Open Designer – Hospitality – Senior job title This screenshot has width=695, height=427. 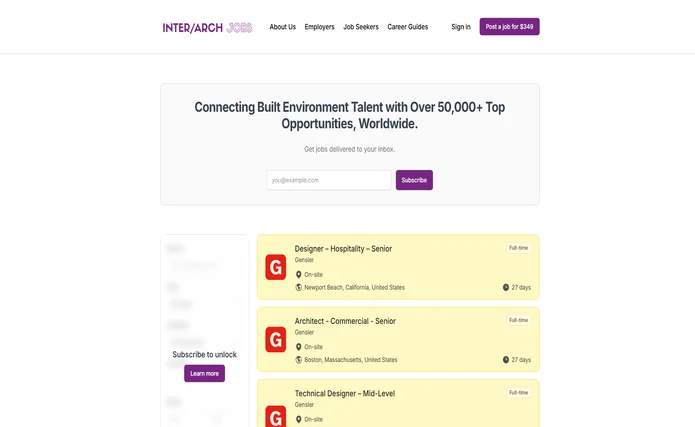tap(343, 249)
